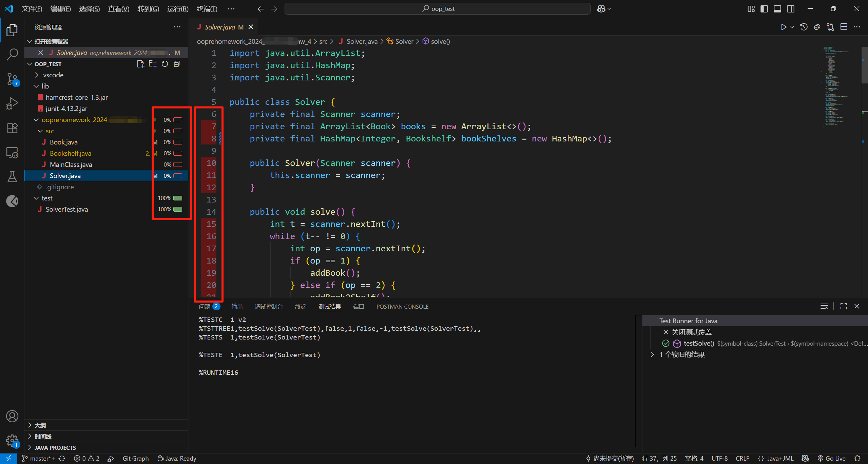Open the Extensions view
The image size is (868, 464).
(x=12, y=128)
